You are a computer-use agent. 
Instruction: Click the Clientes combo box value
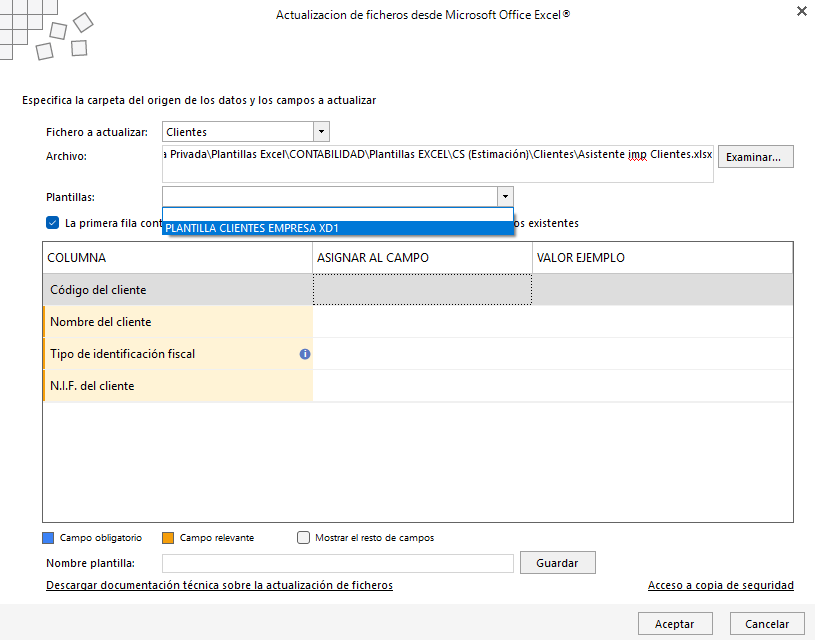pyautogui.click(x=238, y=132)
